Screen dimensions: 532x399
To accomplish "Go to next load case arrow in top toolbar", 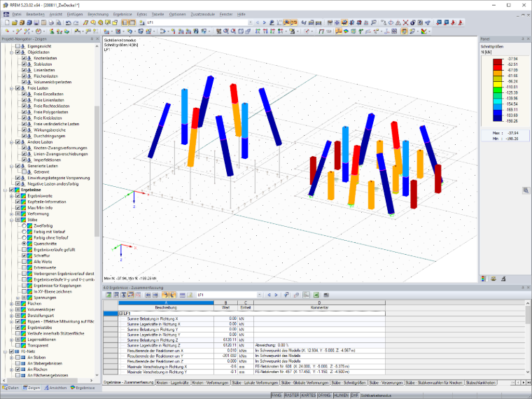I will point(265,22).
